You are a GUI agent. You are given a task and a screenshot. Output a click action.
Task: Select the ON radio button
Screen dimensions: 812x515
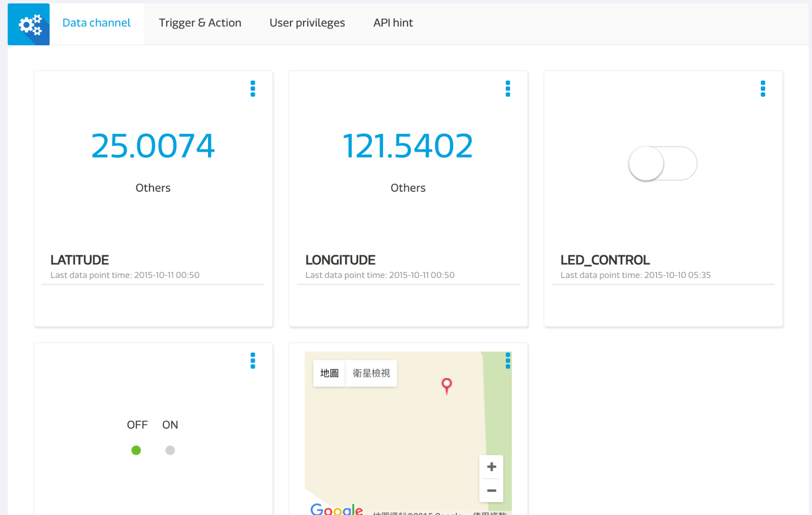click(x=170, y=450)
